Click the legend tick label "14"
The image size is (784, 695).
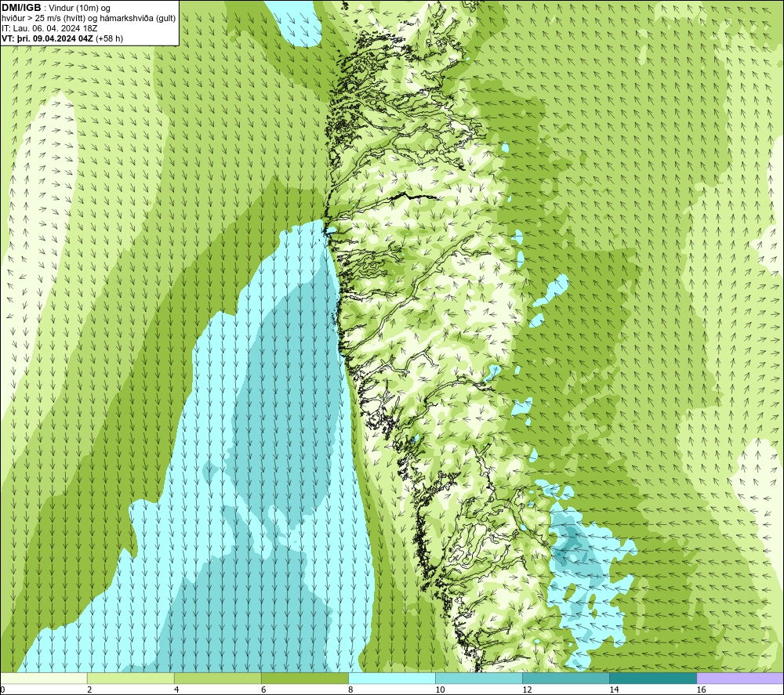(x=614, y=690)
